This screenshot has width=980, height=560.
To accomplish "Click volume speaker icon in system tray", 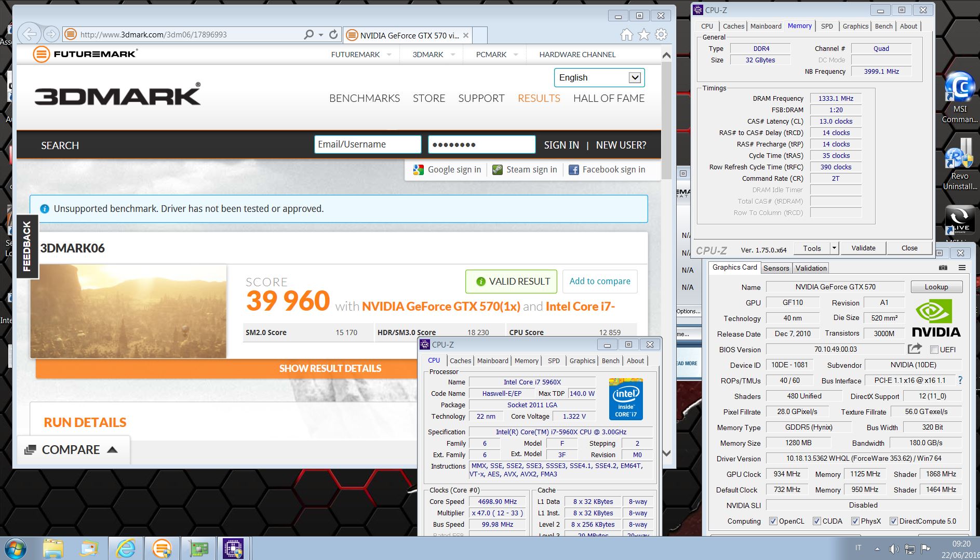I will (x=894, y=549).
